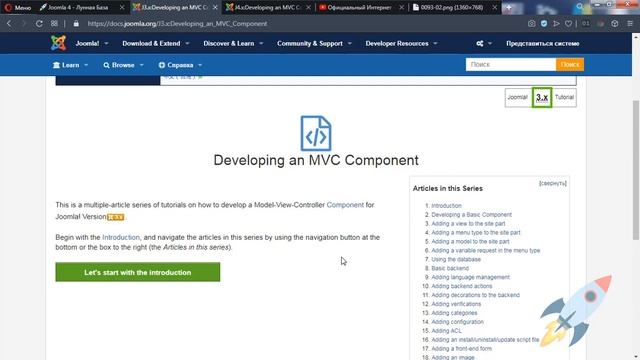Open the extensions cube icon
640x360 pixels.
click(615, 24)
